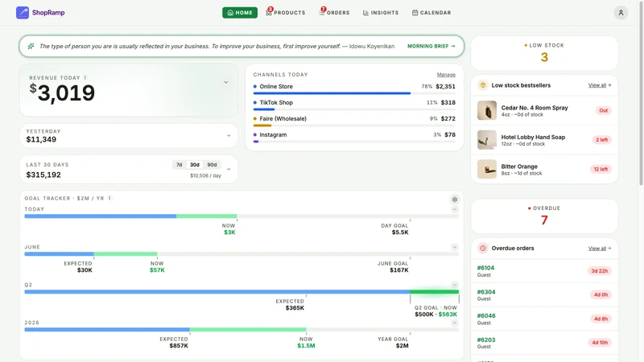The width and height of the screenshot is (644, 362).
Task: Expand the Today goal row
Action: 455,209
